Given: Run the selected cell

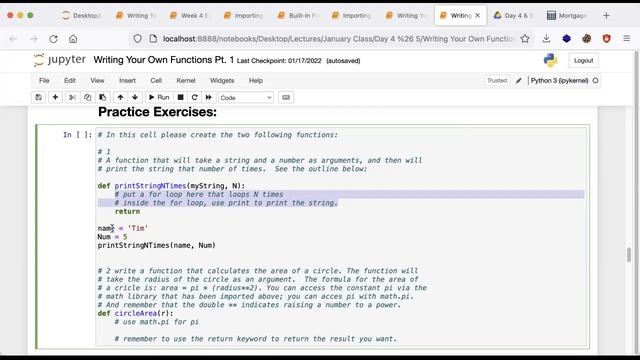Looking at the screenshot, I should 159,98.
